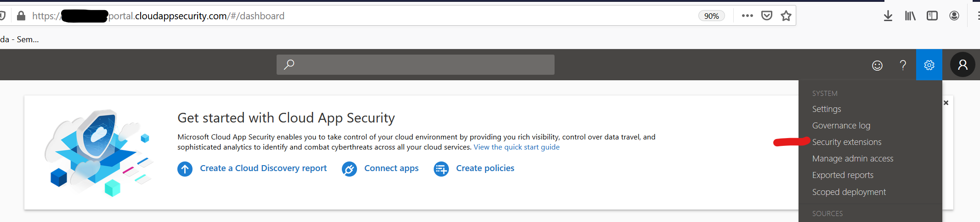Image resolution: width=980 pixels, height=222 pixels.
Task: Select Settings in the system menu
Action: point(827,109)
